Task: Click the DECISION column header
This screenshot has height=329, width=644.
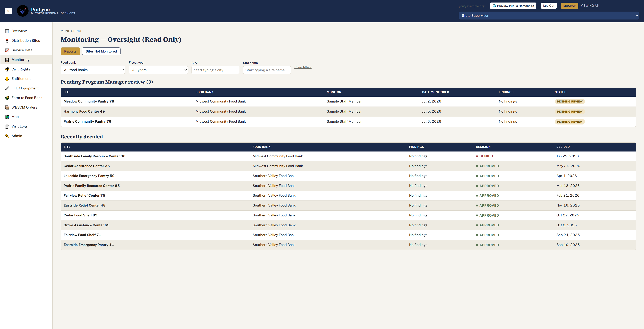Action: click(x=483, y=147)
